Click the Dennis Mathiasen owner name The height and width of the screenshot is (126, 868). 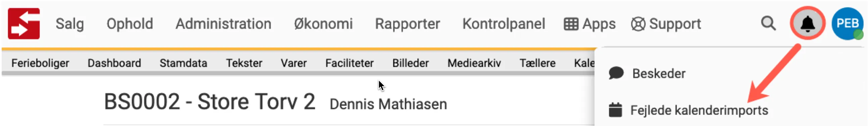pyautogui.click(x=388, y=104)
